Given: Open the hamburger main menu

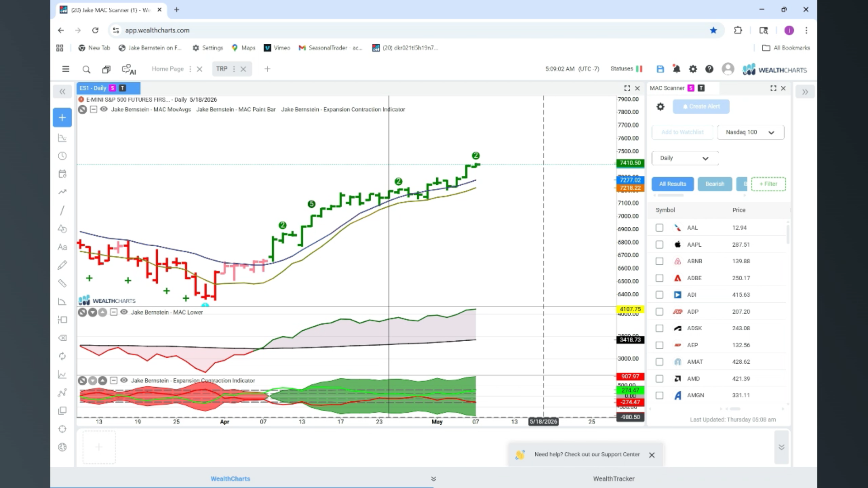Looking at the screenshot, I should click(x=66, y=69).
